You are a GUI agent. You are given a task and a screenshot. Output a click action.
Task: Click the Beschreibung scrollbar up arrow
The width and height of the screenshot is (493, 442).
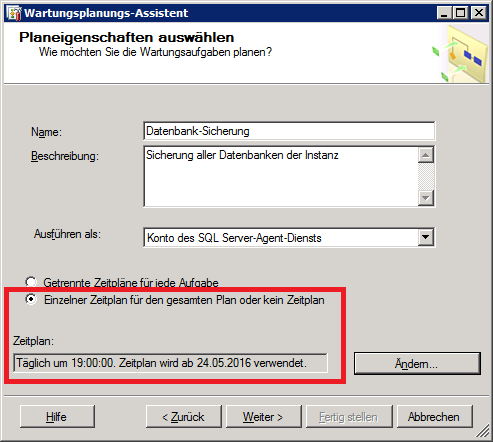426,155
